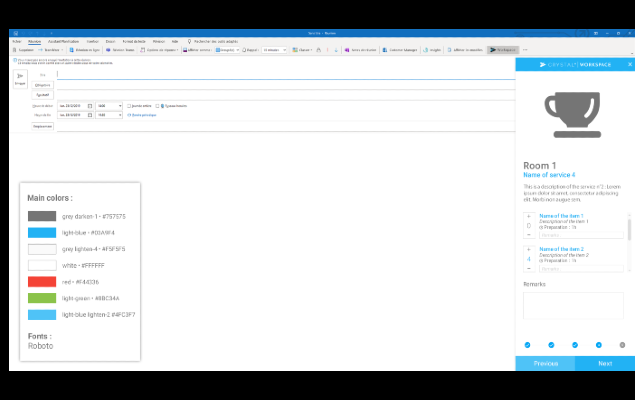Image resolution: width=635 pixels, height=400 pixels.
Task: Click into the Titre input field
Action: (286, 74)
